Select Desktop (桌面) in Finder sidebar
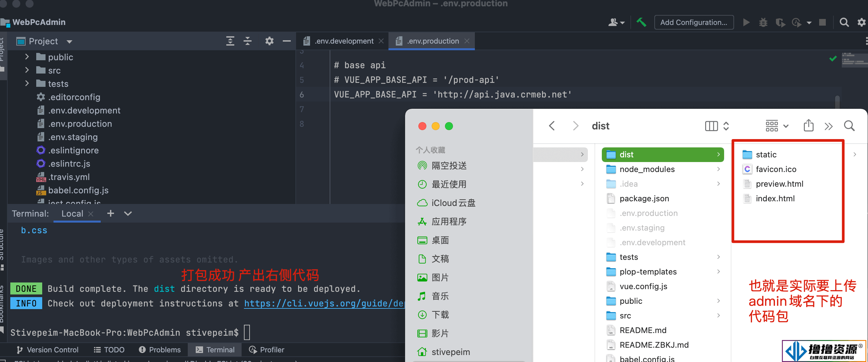The image size is (868, 362). (433, 240)
